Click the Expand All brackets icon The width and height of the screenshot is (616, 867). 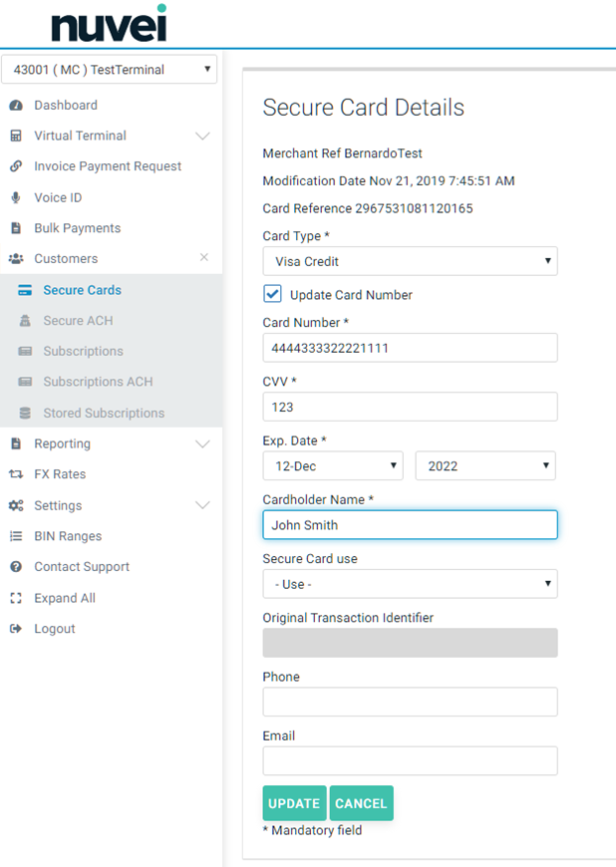pyautogui.click(x=16, y=598)
